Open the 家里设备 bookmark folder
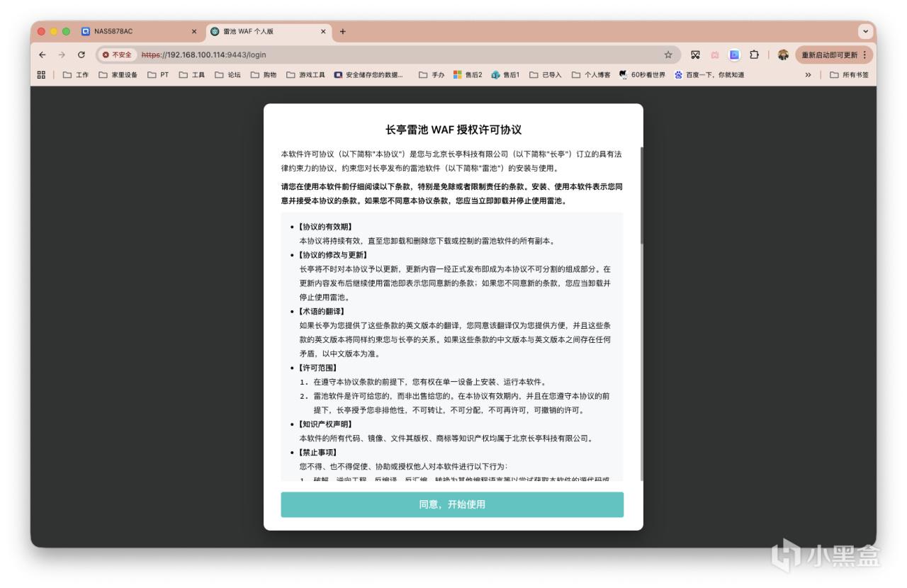This screenshot has height=588, width=907. 118,74
